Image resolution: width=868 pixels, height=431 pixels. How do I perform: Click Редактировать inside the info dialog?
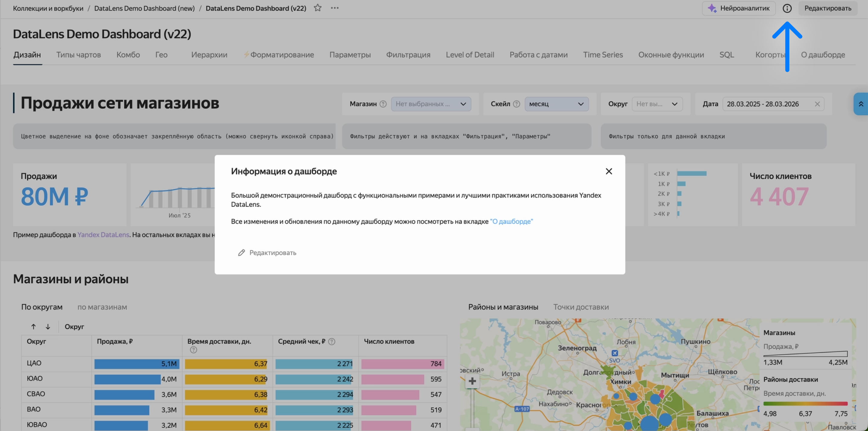pyautogui.click(x=267, y=252)
